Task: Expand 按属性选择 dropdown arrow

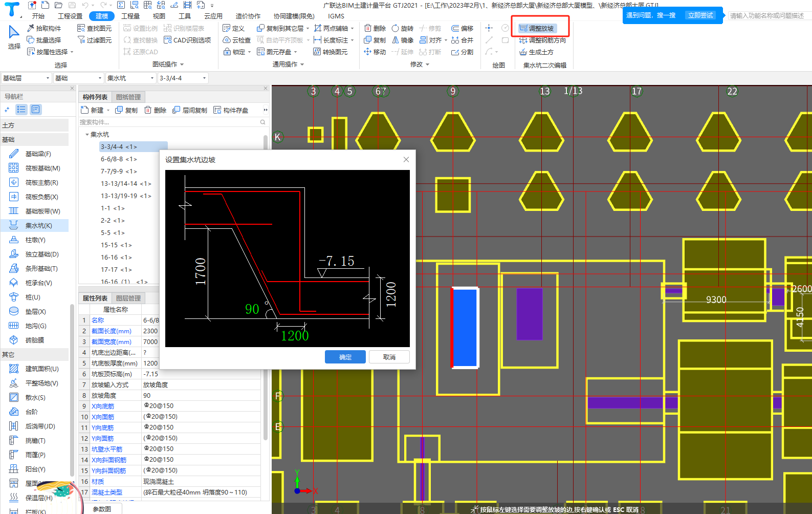Action: tap(72, 52)
